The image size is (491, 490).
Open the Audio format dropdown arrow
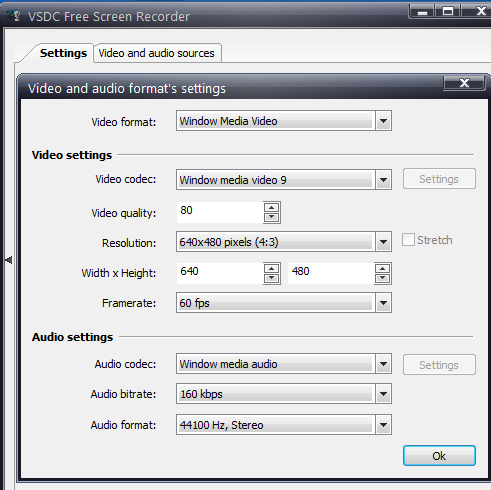pos(383,425)
